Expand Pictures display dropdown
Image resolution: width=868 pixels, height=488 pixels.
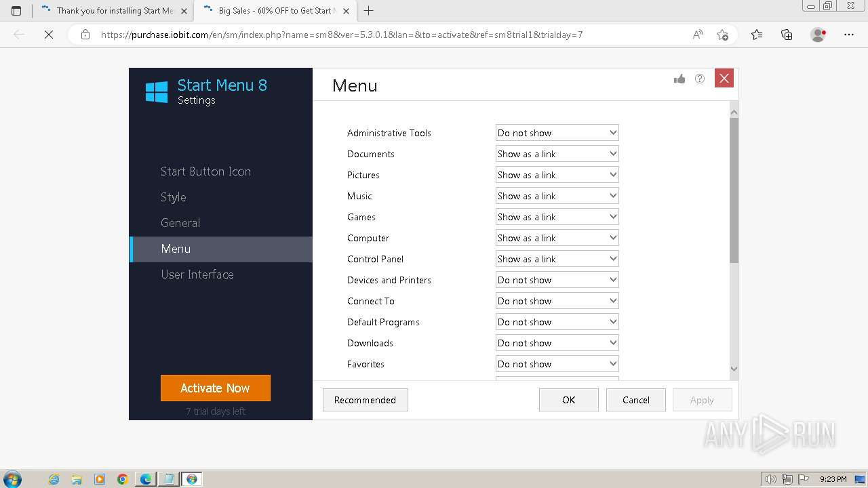point(557,175)
